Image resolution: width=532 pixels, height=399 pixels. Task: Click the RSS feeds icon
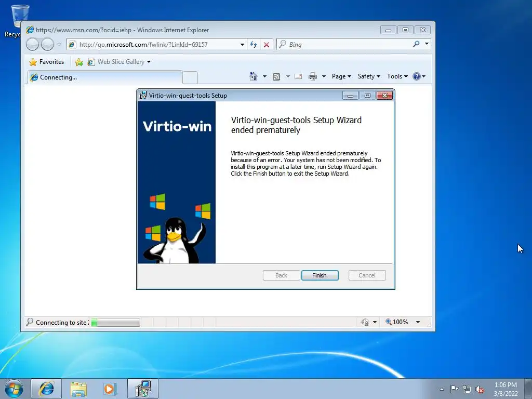point(276,77)
